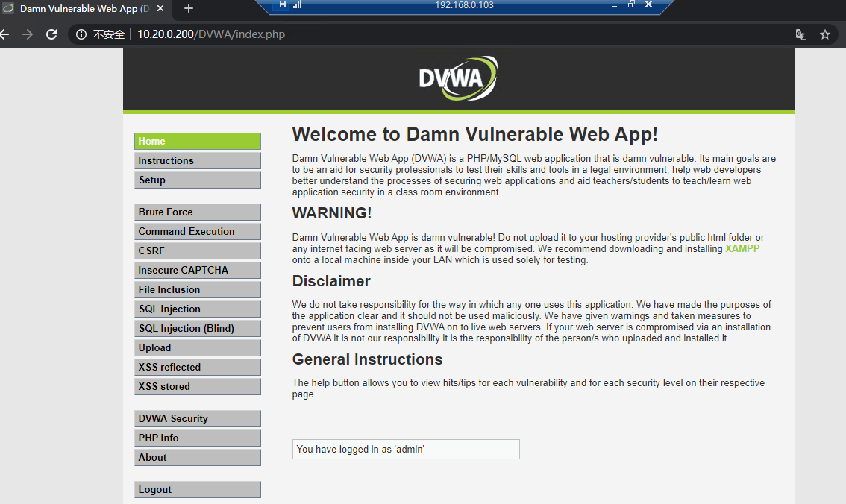Open the XSS stored module

coord(198,386)
